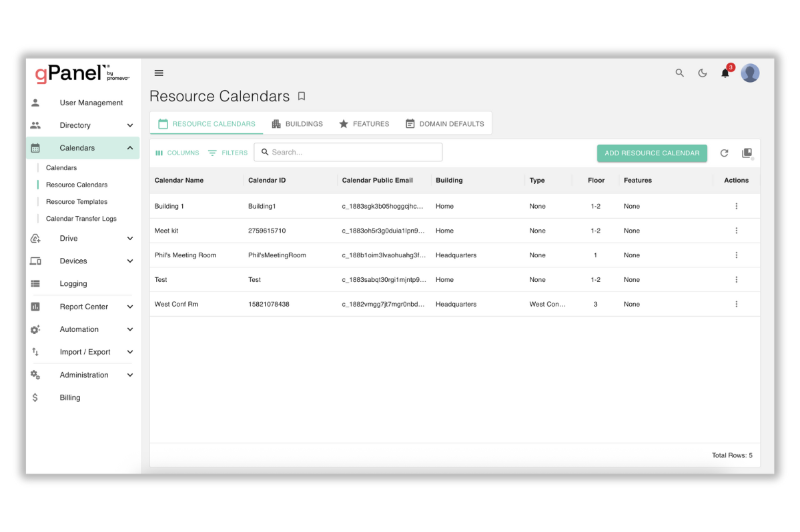Expand the Drive menu chevron
Screen dimensions: 800x532
[130, 238]
